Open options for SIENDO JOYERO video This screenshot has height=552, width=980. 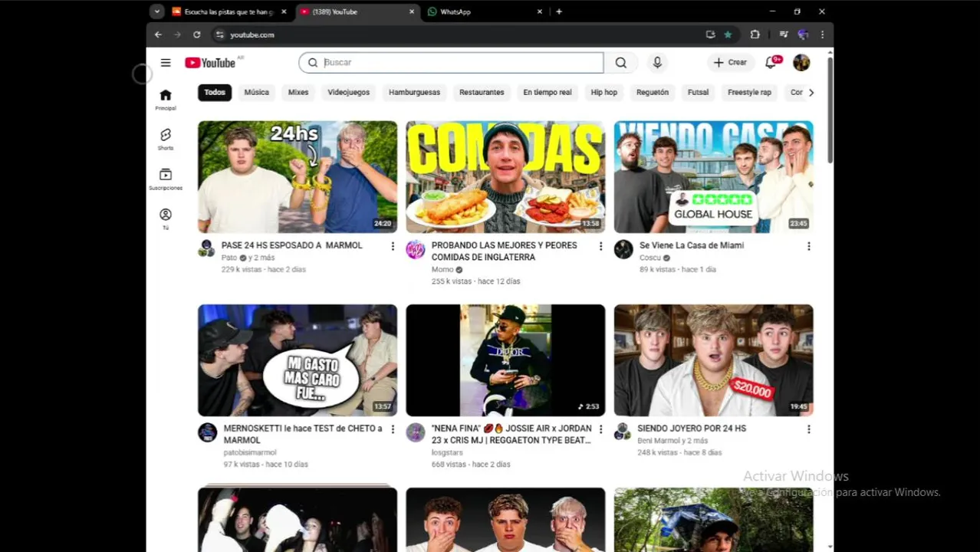click(808, 429)
